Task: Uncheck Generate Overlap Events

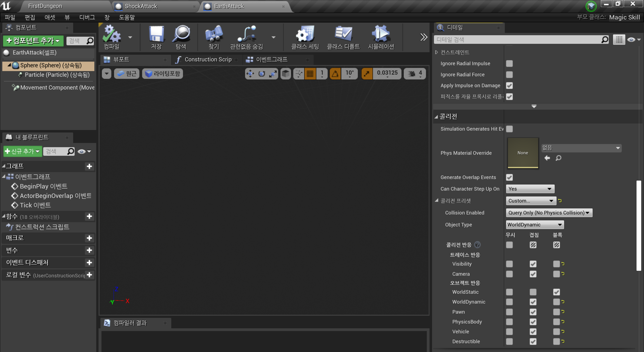Action: (509, 177)
